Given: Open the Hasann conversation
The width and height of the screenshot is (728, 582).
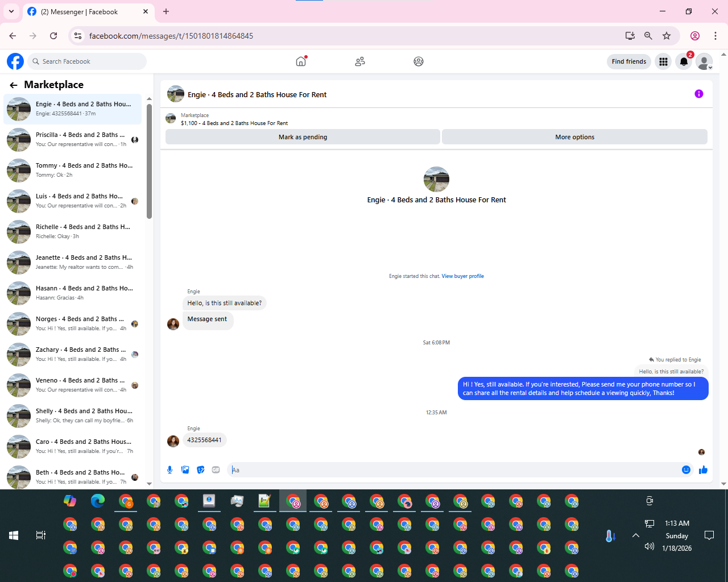Looking at the screenshot, I should 73,293.
